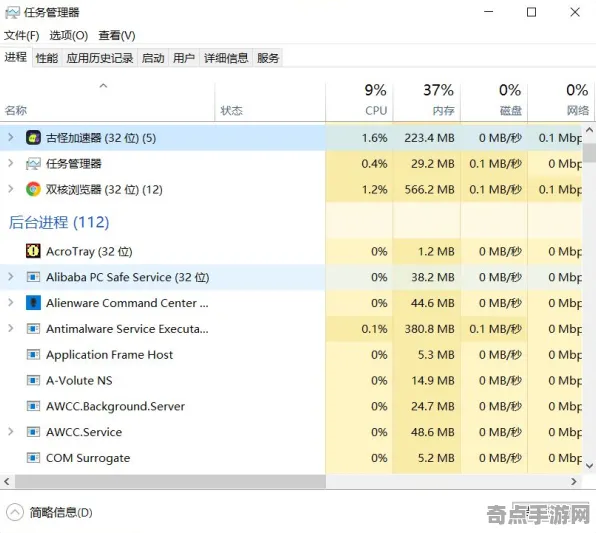Switch to the 性能 tab
Viewport: 596px width, 533px height.
47,58
